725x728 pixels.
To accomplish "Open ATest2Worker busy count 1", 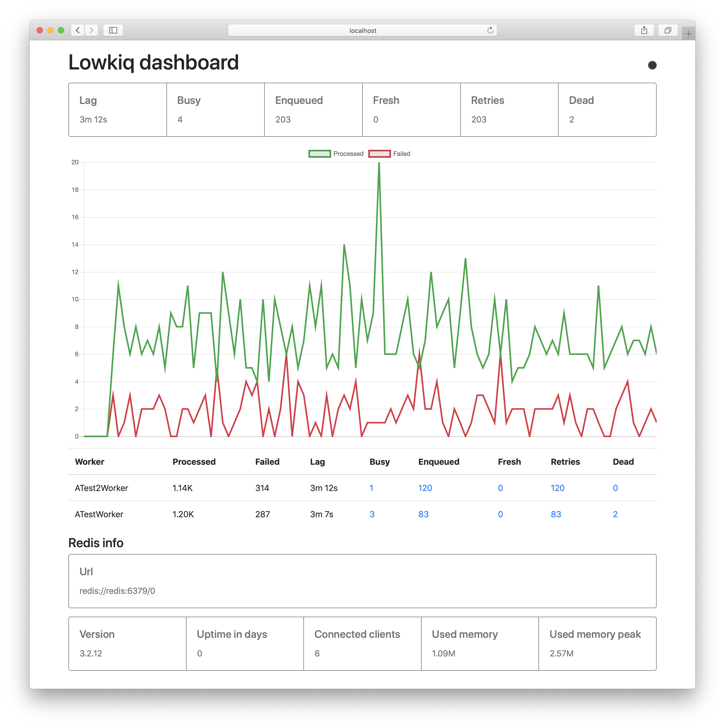I will click(x=371, y=488).
